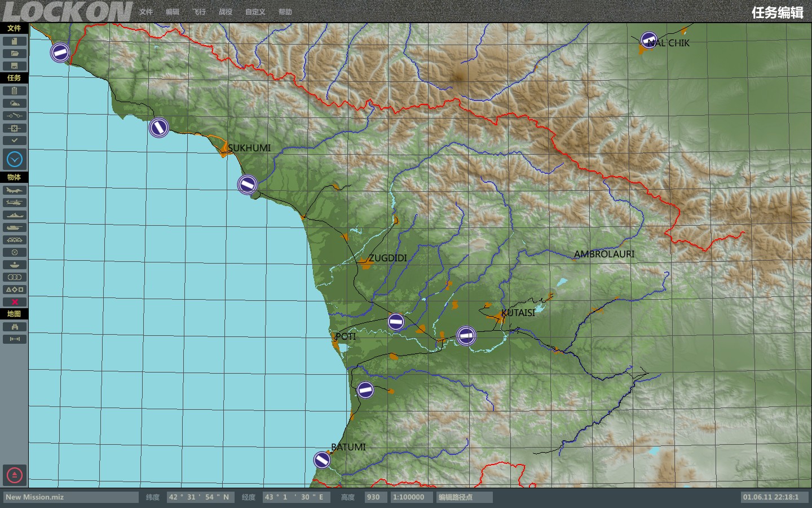This screenshot has width=812, height=508.
Task: Click the date time 01.06.11 22:18:1
Action: [x=774, y=497]
